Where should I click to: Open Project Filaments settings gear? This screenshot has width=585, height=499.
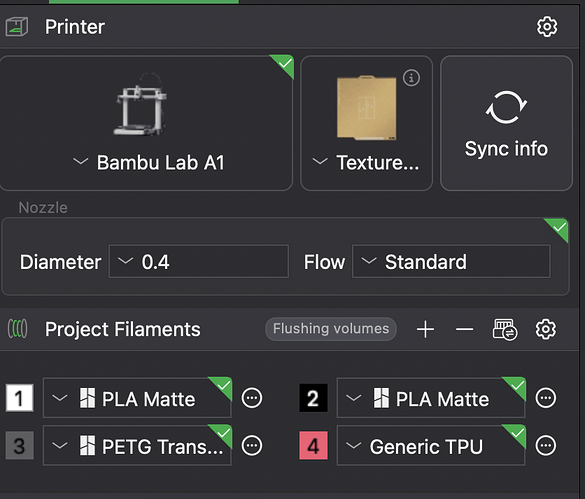click(x=546, y=329)
